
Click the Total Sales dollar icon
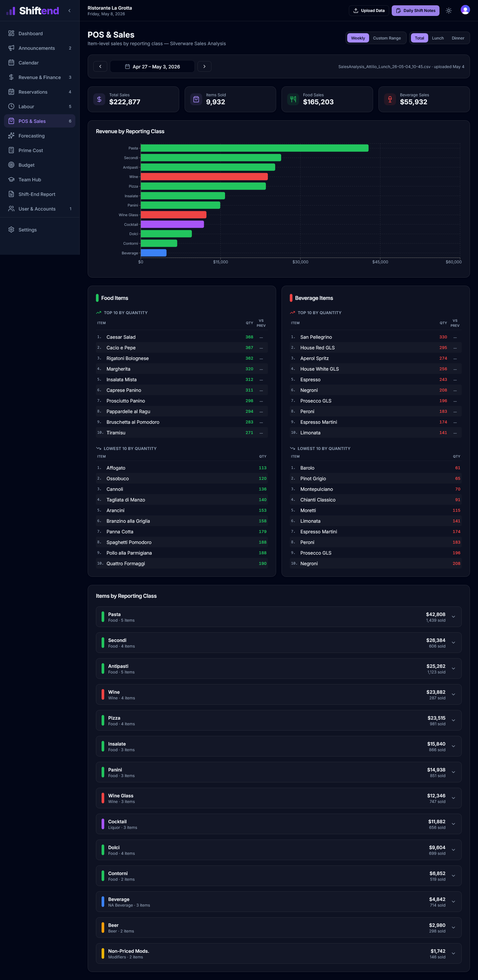pos(99,99)
